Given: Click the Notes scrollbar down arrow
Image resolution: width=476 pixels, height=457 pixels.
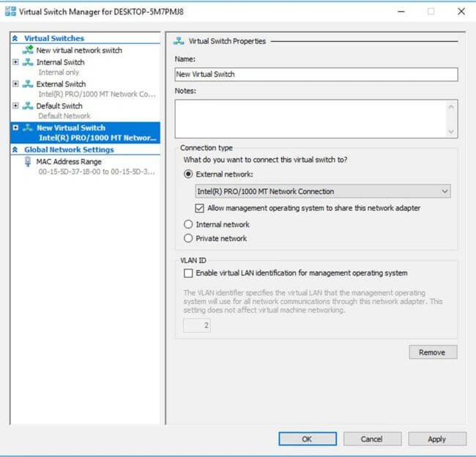Looking at the screenshot, I should [x=451, y=132].
